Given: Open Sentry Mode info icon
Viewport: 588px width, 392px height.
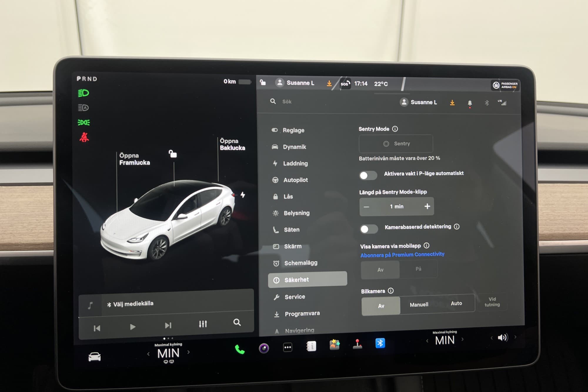Looking at the screenshot, I should 395,129.
